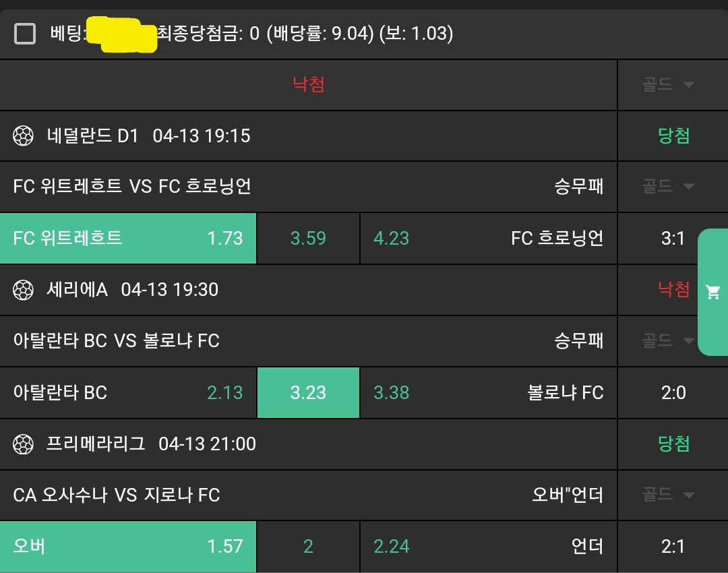Click the 2 handicap line value

click(x=308, y=546)
